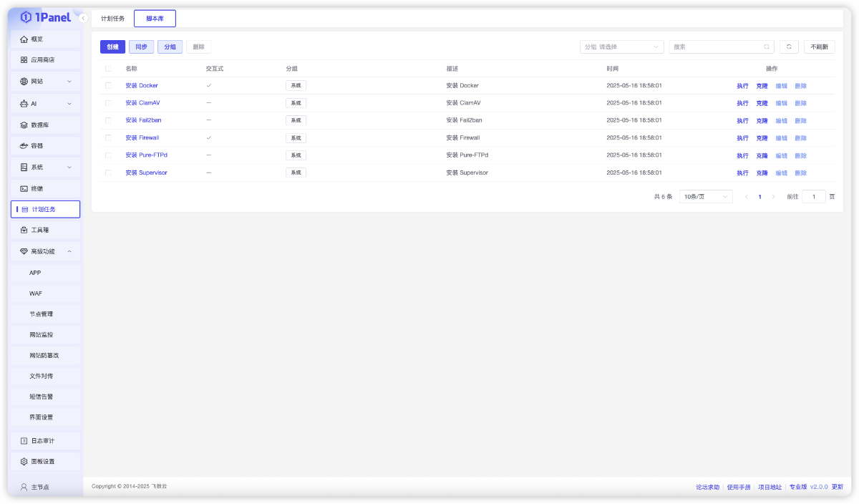Click 执行 for the 安装 ClamAV script
Image resolution: width=859 pixels, height=504 pixels.
click(742, 102)
